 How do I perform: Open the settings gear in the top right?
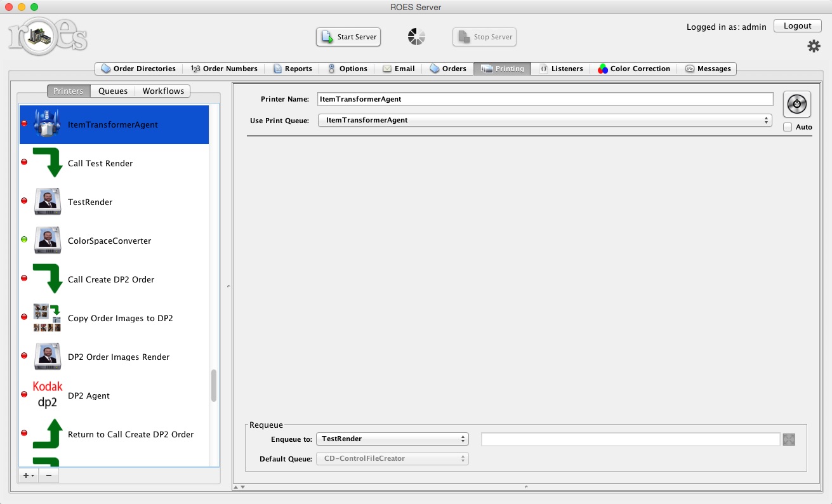tap(814, 46)
